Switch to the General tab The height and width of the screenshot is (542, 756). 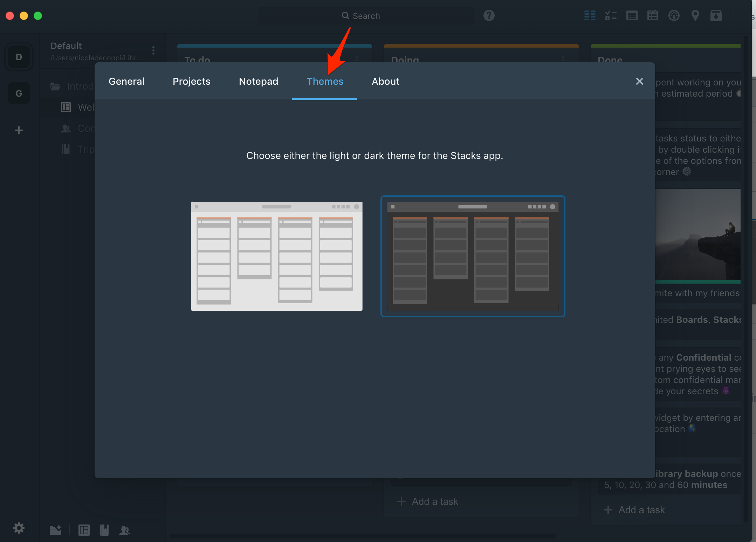click(126, 81)
